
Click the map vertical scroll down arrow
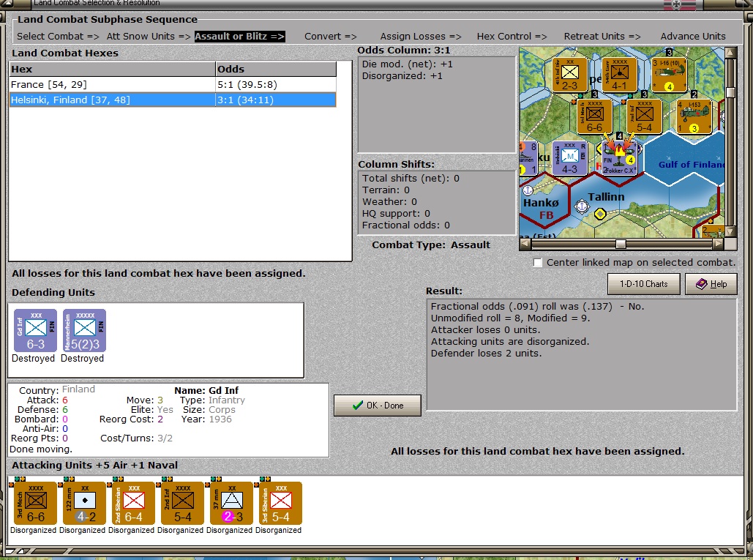730,231
